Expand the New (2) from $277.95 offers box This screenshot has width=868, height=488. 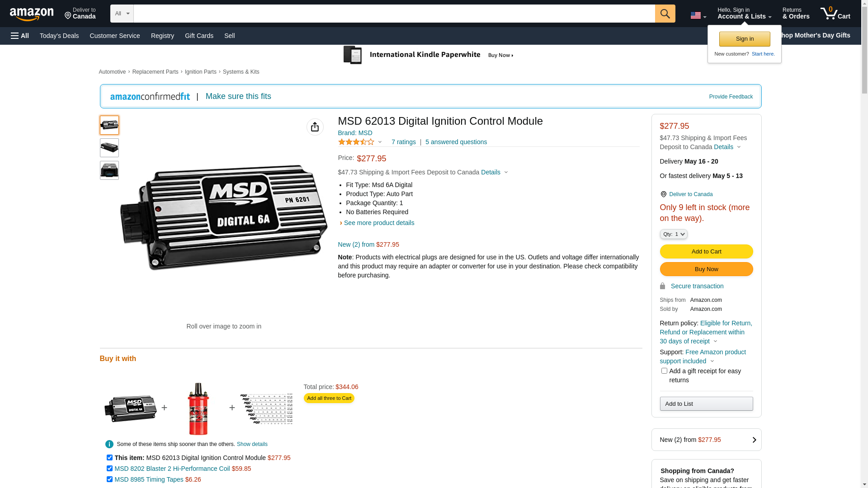coord(706,440)
